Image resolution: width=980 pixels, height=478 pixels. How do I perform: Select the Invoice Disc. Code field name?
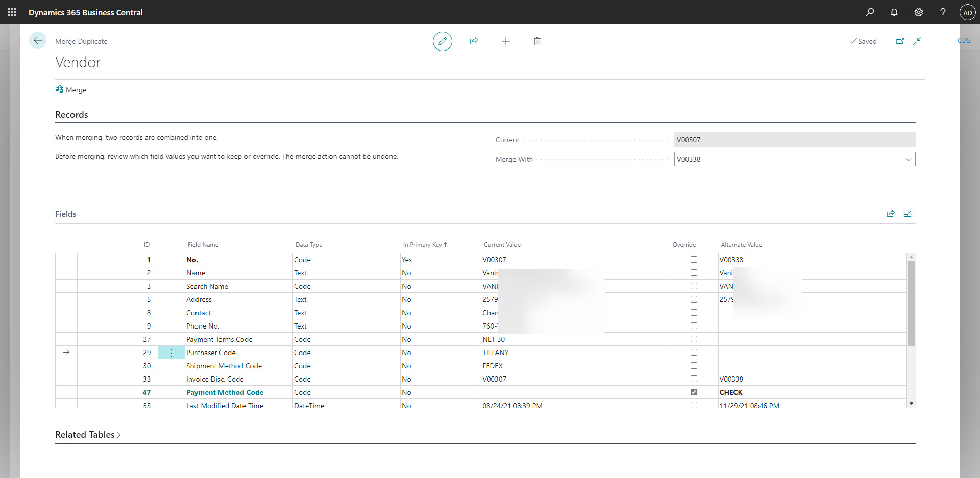click(x=215, y=379)
